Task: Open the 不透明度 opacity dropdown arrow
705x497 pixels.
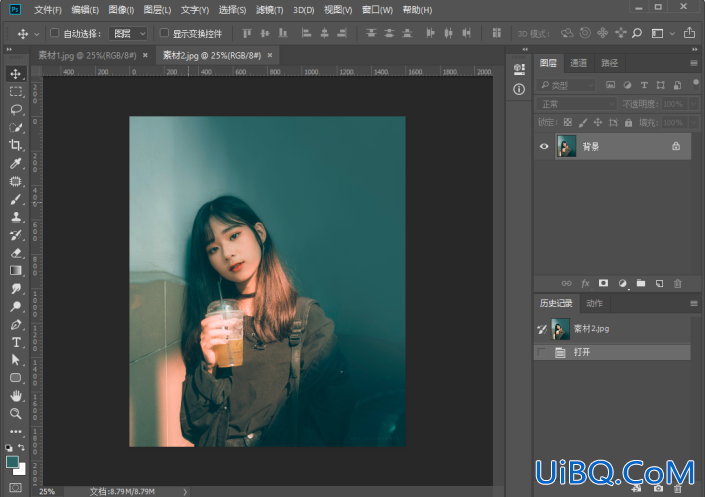Action: pos(694,104)
